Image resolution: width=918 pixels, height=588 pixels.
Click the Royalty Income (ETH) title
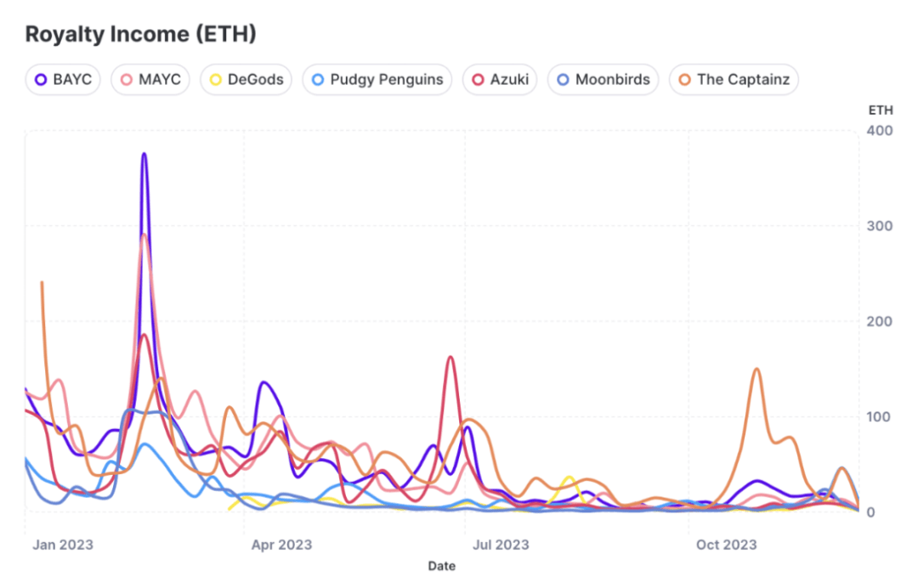tap(140, 35)
